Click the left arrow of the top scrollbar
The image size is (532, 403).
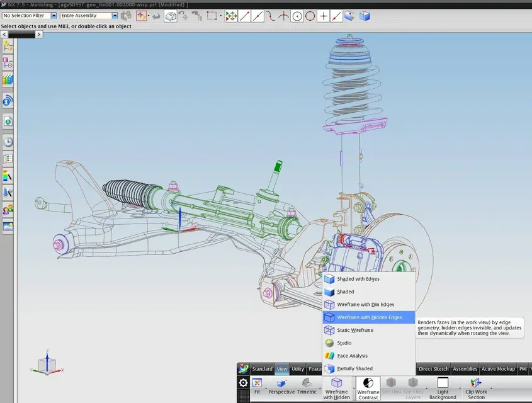pos(4,34)
